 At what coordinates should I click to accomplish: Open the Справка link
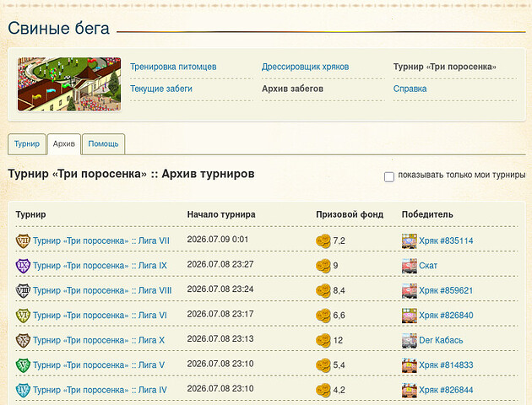410,89
